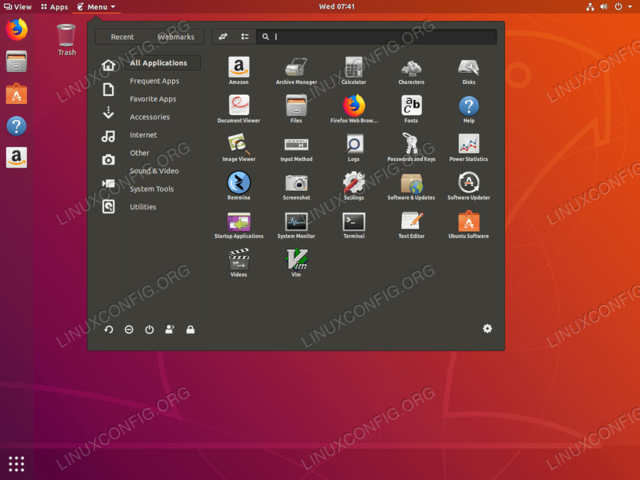Open the Apps menu in top bar
The height and width of the screenshot is (480, 640).
[x=54, y=7]
